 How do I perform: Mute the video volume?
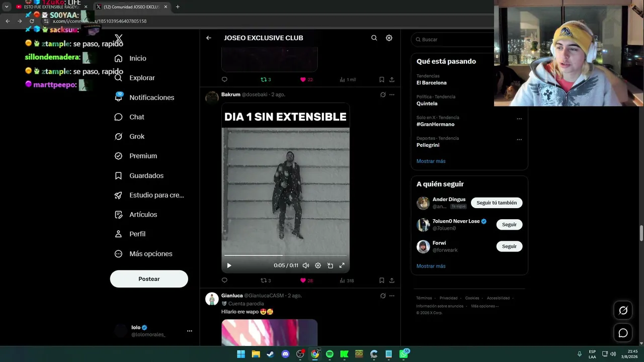[x=306, y=265]
